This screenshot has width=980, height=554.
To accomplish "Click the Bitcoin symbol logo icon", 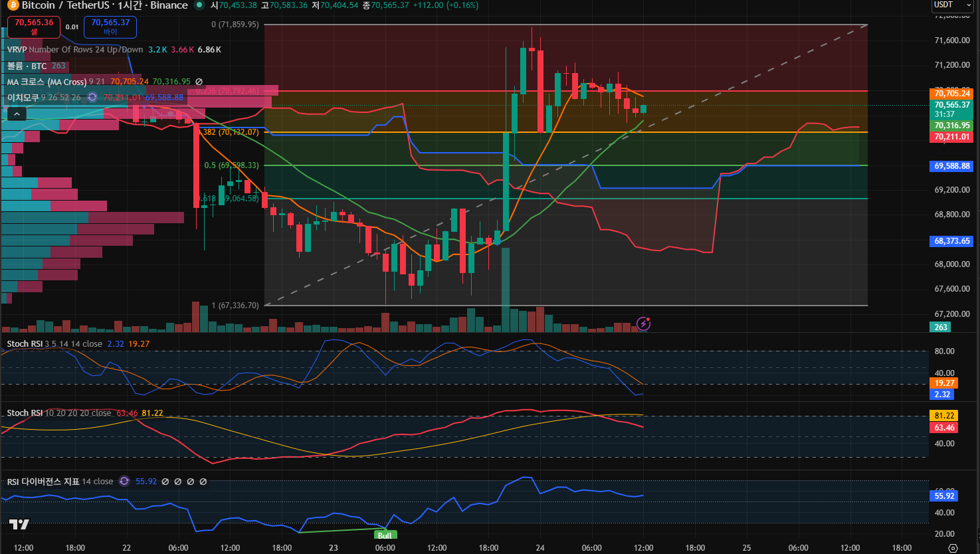I will [11, 5].
